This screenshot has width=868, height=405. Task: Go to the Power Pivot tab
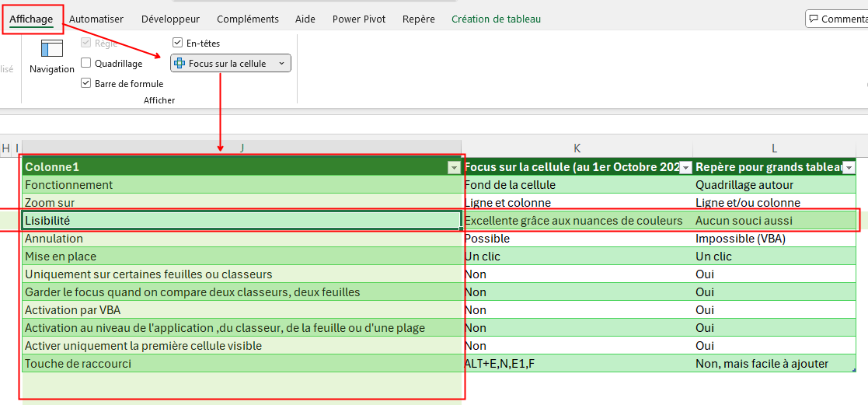coord(358,19)
